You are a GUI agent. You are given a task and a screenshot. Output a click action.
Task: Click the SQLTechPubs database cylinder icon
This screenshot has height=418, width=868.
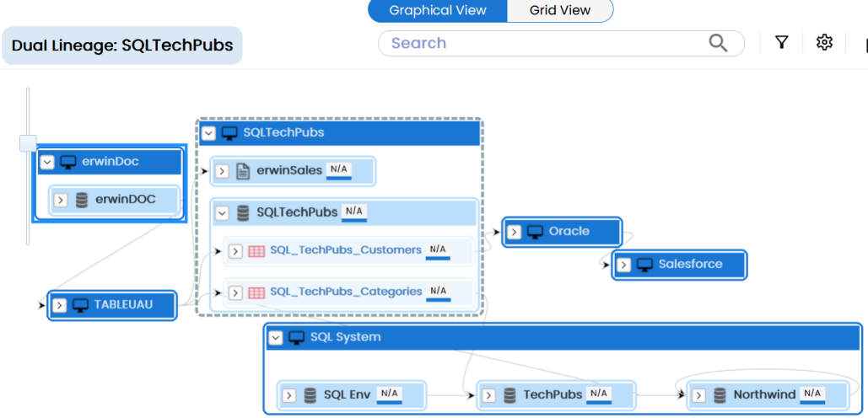pyautogui.click(x=242, y=213)
